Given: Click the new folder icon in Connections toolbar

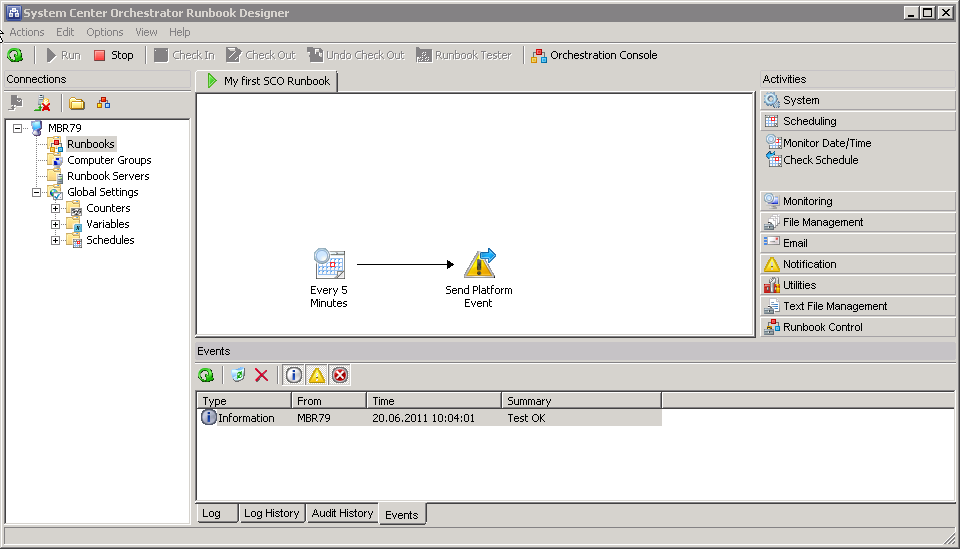Looking at the screenshot, I should 77,103.
